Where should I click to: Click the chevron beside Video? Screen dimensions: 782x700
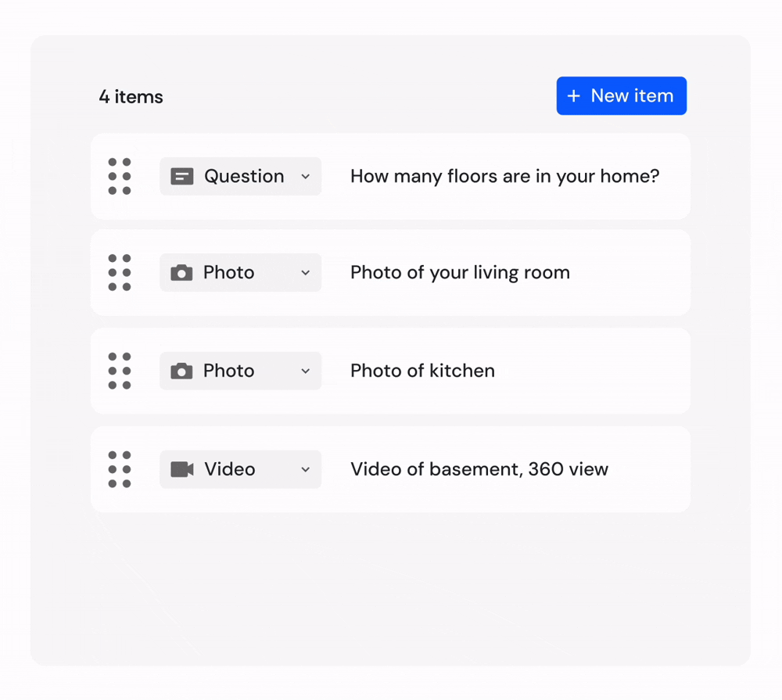click(306, 469)
